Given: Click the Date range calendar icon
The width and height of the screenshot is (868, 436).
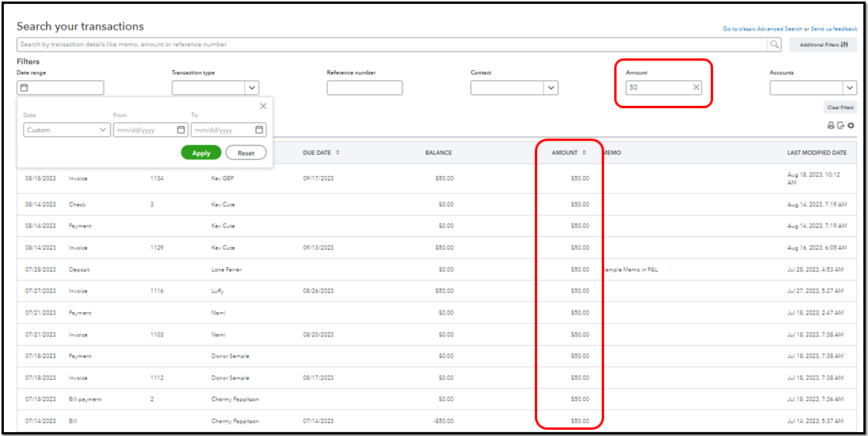Looking at the screenshot, I should click(x=24, y=87).
